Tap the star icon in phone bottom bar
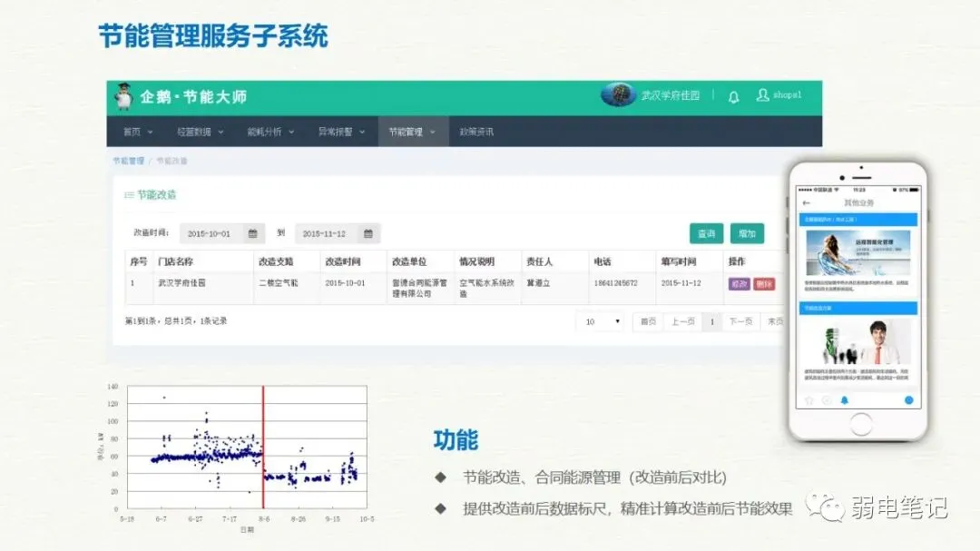The height and width of the screenshot is (551, 980). [x=809, y=400]
